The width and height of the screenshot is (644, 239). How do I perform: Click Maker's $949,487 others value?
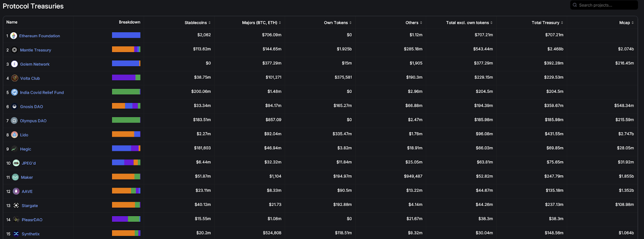click(x=413, y=176)
